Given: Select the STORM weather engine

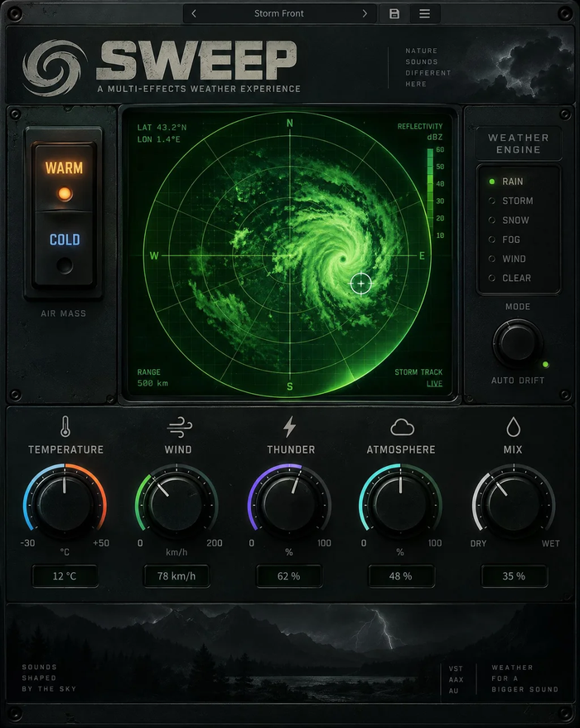Looking at the screenshot, I should point(511,201).
